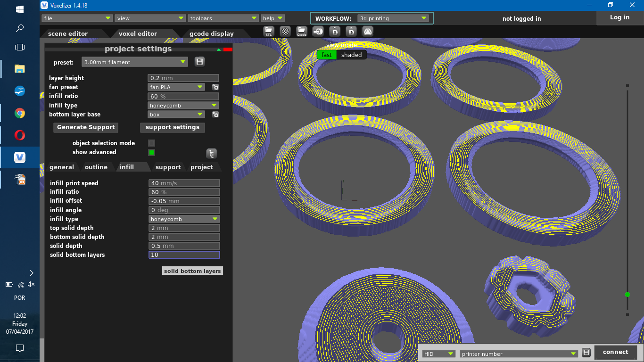
Task: Switch view mode to shaded
Action: (x=351, y=55)
